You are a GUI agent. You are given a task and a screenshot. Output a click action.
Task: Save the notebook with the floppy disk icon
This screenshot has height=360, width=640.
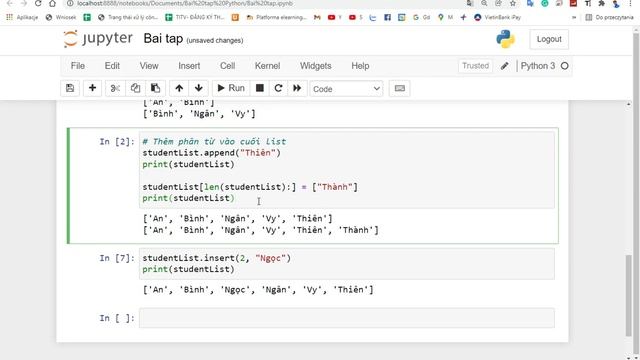pos(70,88)
